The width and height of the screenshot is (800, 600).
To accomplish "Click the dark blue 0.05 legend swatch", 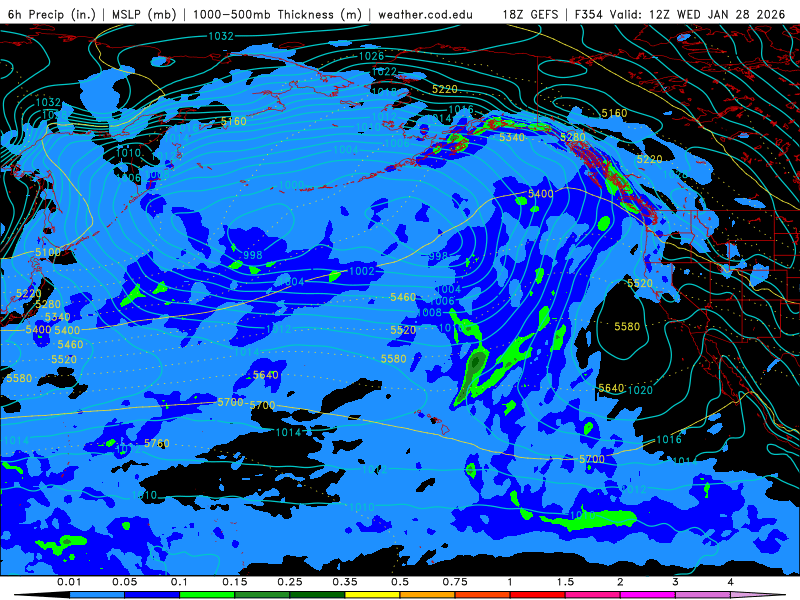I will tap(152, 595).
